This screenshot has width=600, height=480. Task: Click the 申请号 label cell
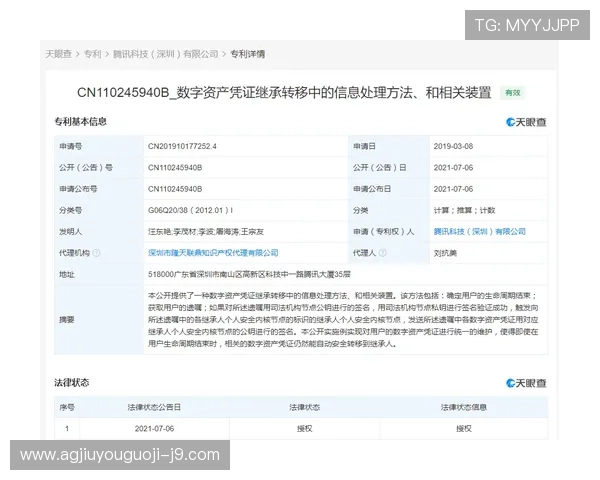tap(99, 146)
